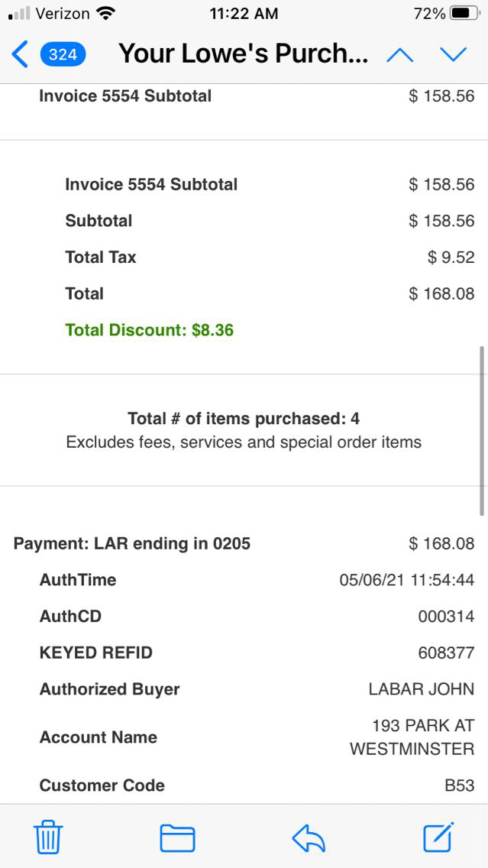
Task: Tap the email subject title
Action: tap(243, 54)
